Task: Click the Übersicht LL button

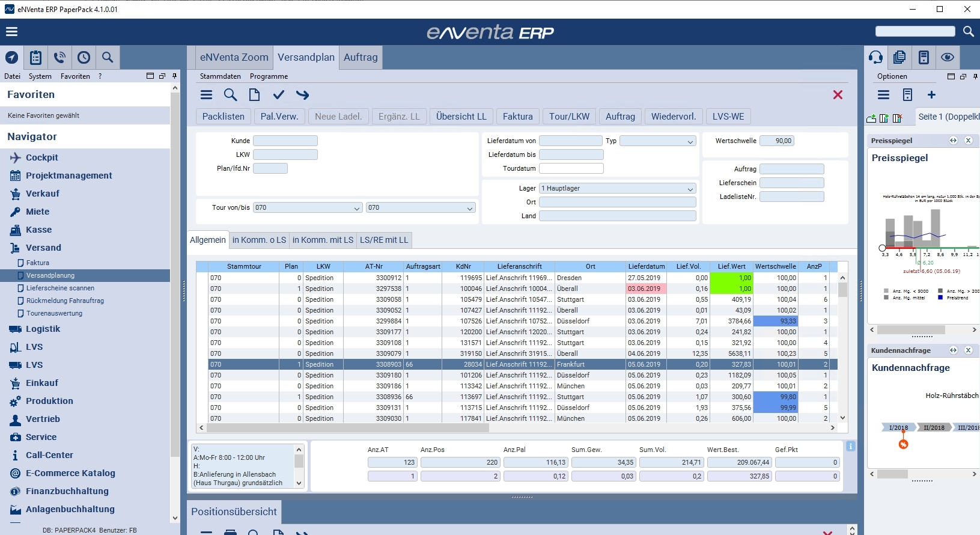Action: pos(461,117)
